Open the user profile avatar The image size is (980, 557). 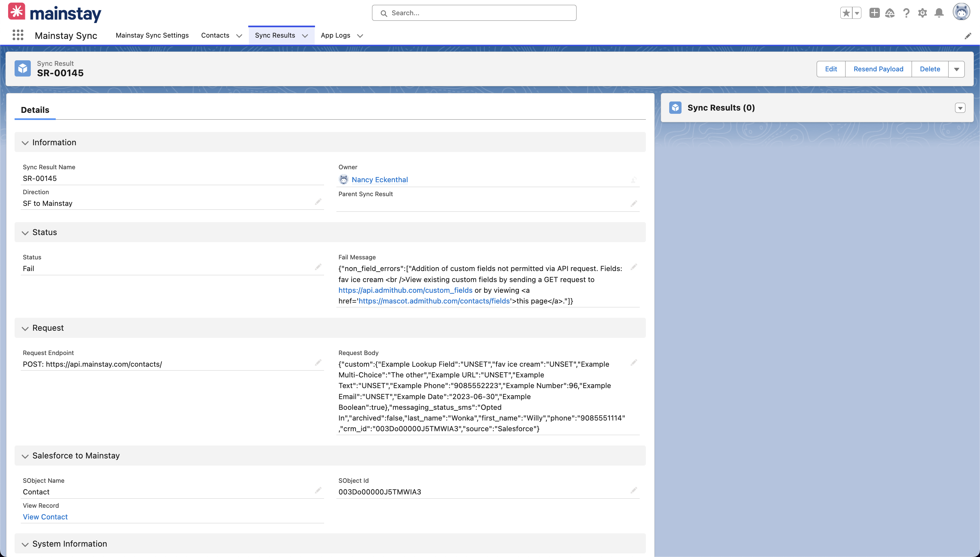(x=961, y=12)
